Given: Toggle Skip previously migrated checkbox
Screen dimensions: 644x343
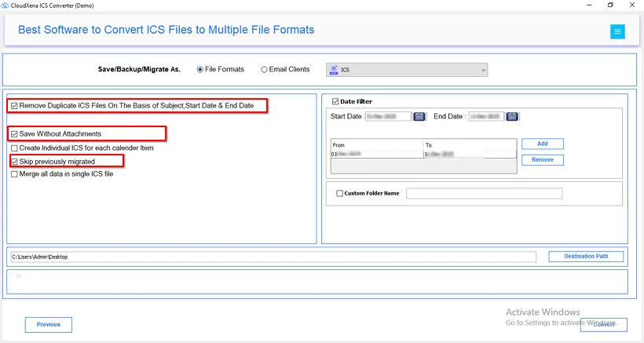Looking at the screenshot, I should (14, 162).
